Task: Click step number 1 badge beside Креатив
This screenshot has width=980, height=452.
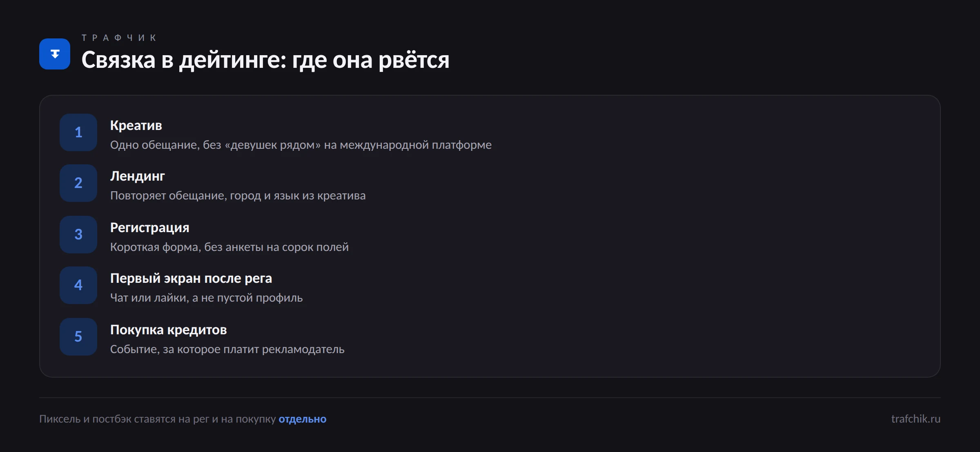Action: tap(78, 132)
